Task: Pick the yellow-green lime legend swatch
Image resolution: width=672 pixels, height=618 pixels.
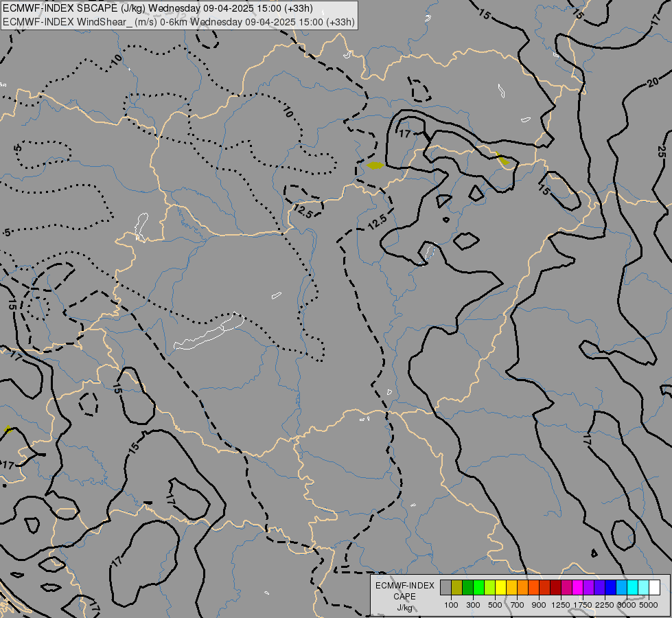Action: [x=490, y=587]
